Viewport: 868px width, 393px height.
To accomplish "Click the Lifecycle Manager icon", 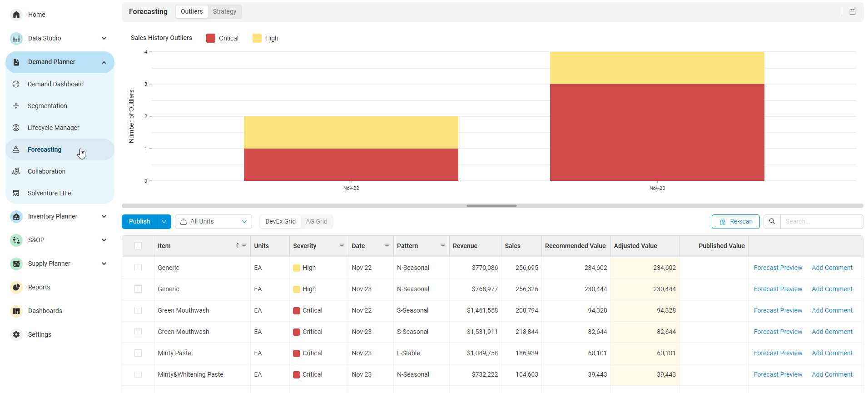I will 16,128.
